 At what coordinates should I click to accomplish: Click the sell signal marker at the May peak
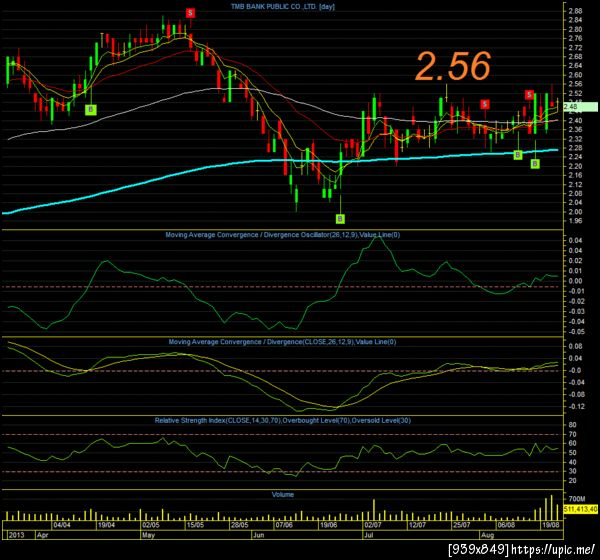(x=190, y=13)
